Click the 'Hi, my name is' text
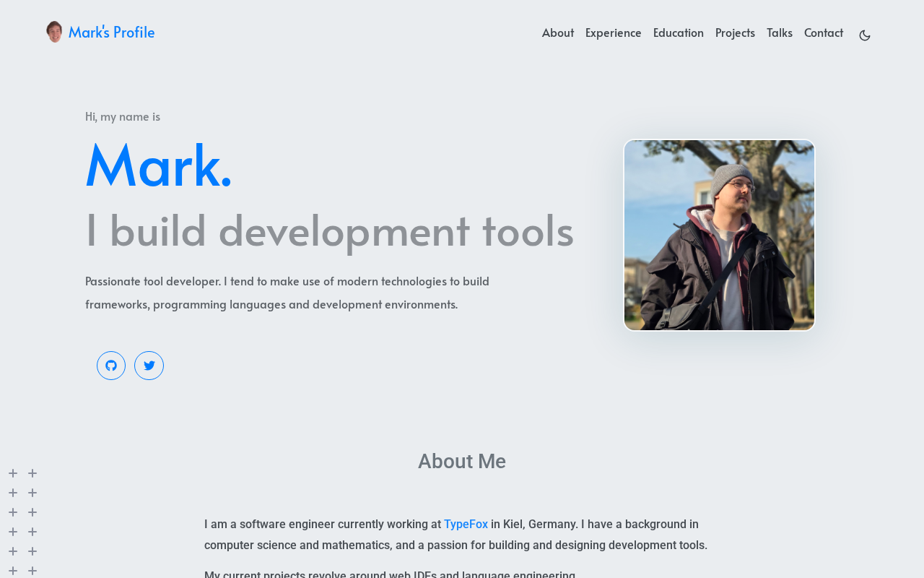This screenshot has height=578, width=924. pyautogui.click(x=123, y=116)
